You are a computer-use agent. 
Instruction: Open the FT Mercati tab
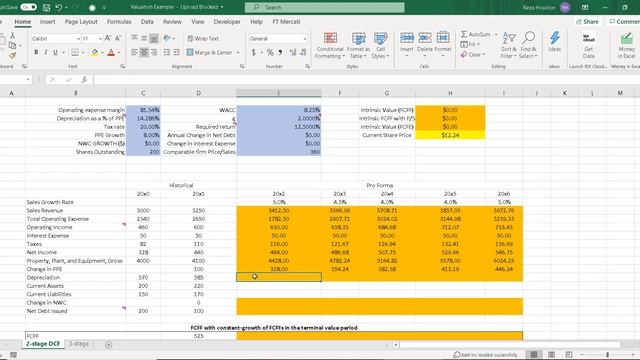coord(286,22)
